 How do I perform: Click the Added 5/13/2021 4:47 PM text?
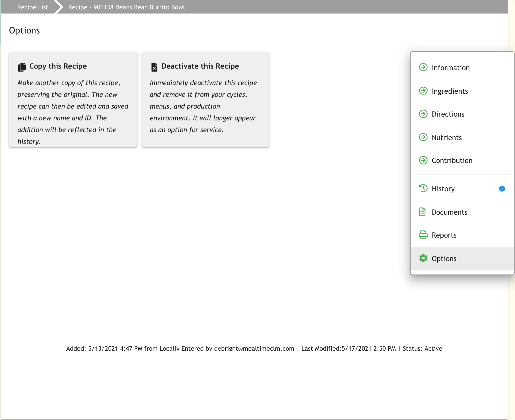[x=104, y=348]
